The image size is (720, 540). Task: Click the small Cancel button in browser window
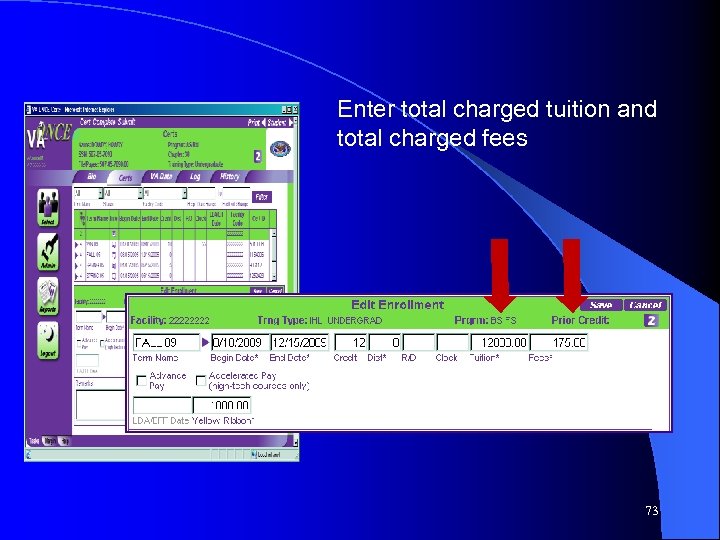click(275, 291)
